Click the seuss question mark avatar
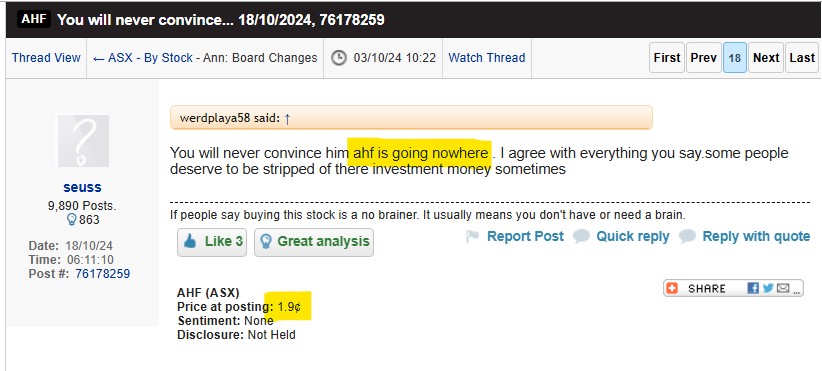822x371 pixels. point(83,140)
